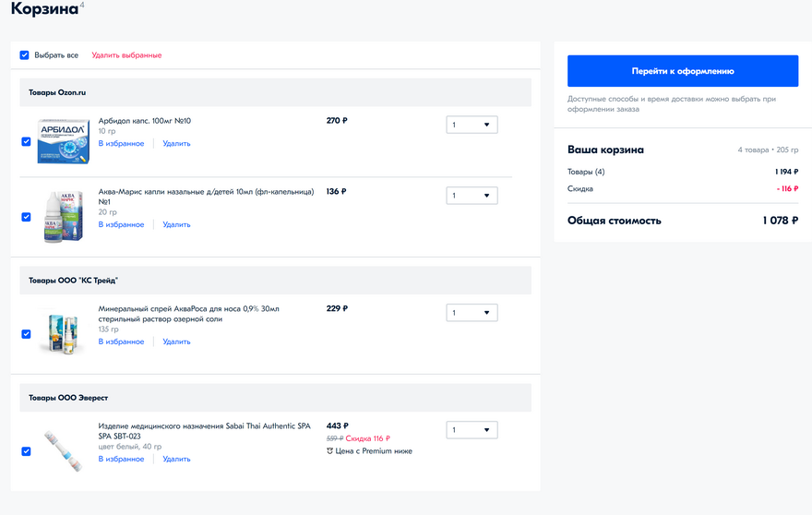Click the '- 116 ₽' discount value
The width and height of the screenshot is (812, 515).
pyautogui.click(x=787, y=188)
